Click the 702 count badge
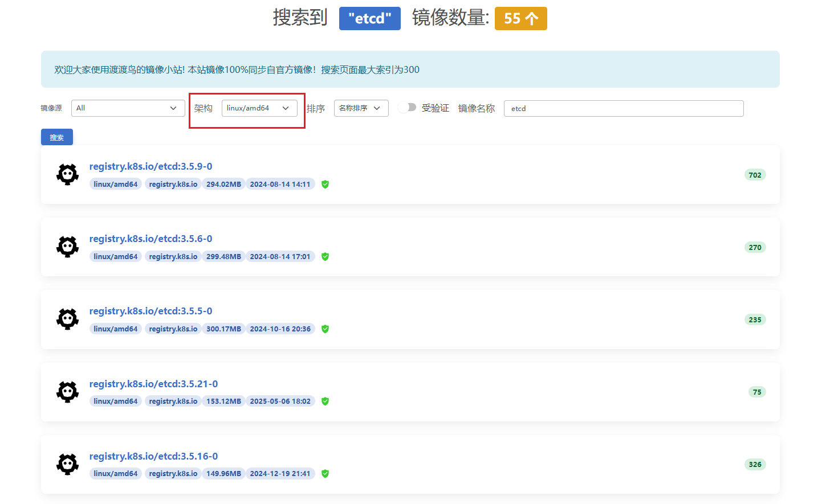The width and height of the screenshot is (826, 504). (755, 175)
